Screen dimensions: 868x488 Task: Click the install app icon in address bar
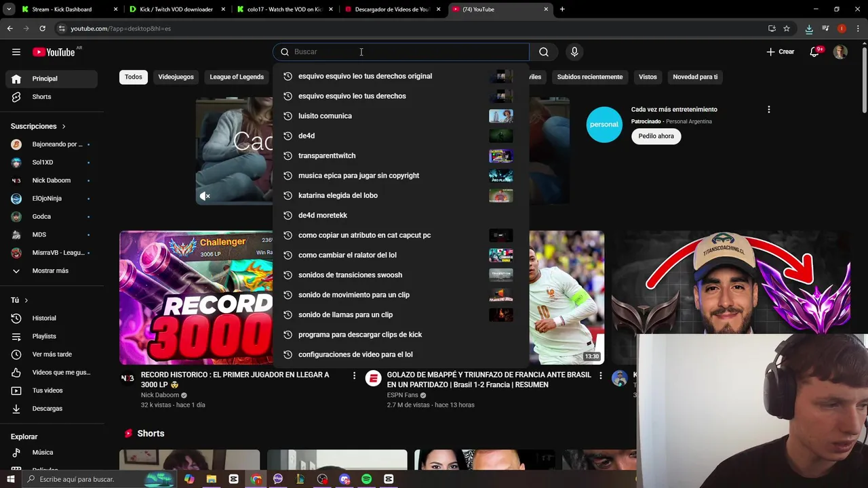[772, 28]
